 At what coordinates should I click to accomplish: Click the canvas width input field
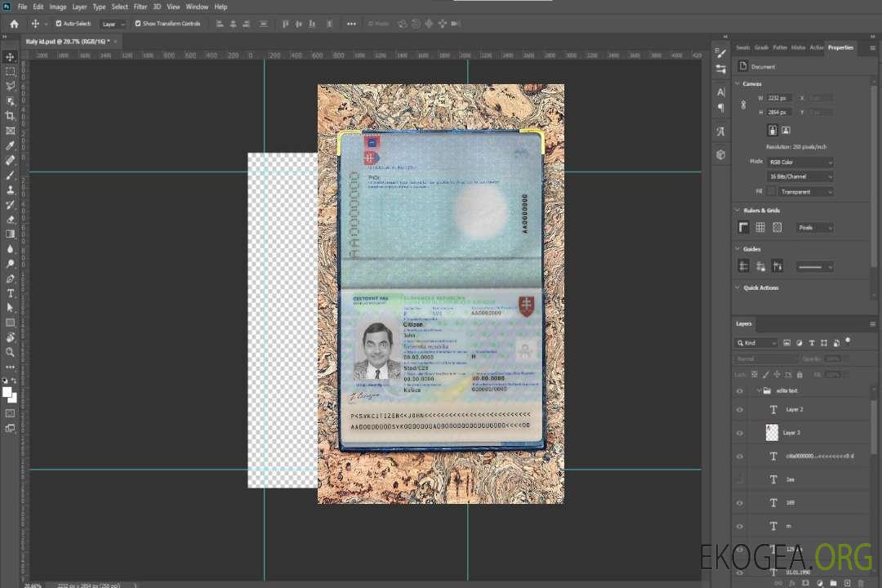779,98
